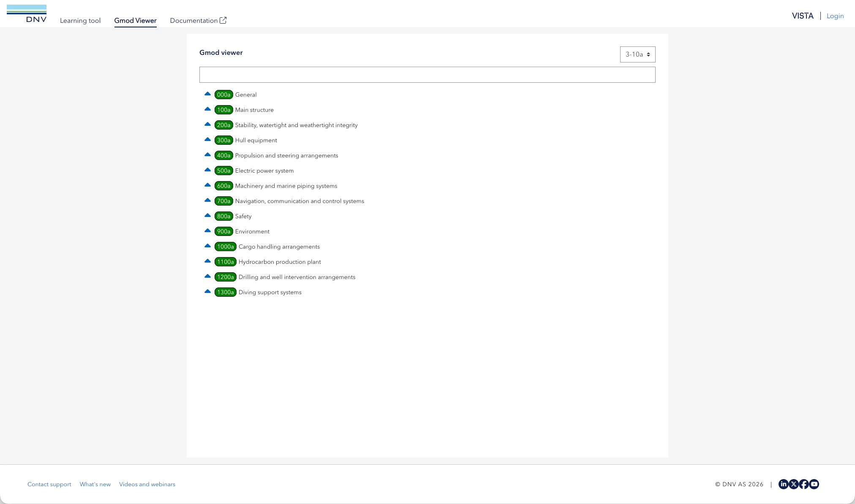Open the X (Twitter) social icon
855x504 pixels.
[793, 484]
